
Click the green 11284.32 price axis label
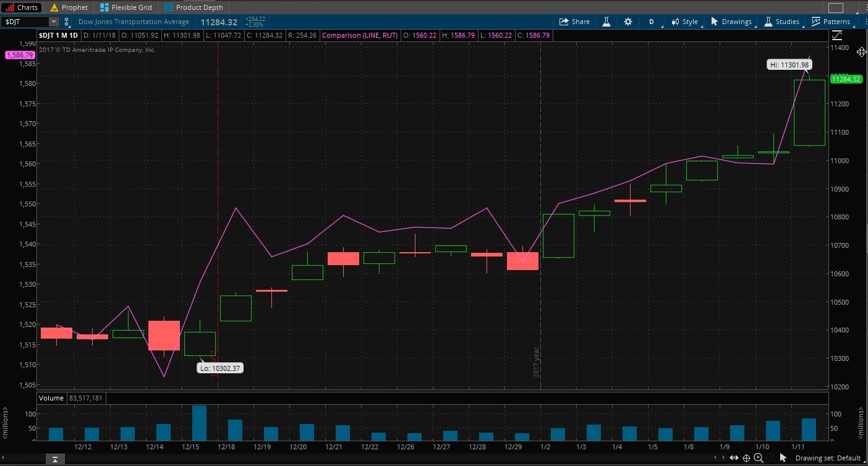click(x=846, y=79)
